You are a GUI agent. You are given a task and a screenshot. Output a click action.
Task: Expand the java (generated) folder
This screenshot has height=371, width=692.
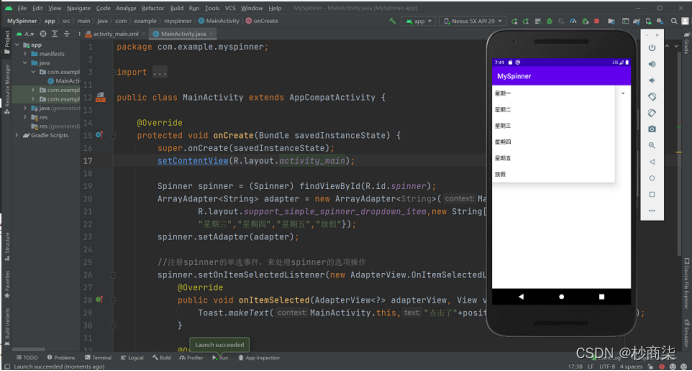pos(25,108)
